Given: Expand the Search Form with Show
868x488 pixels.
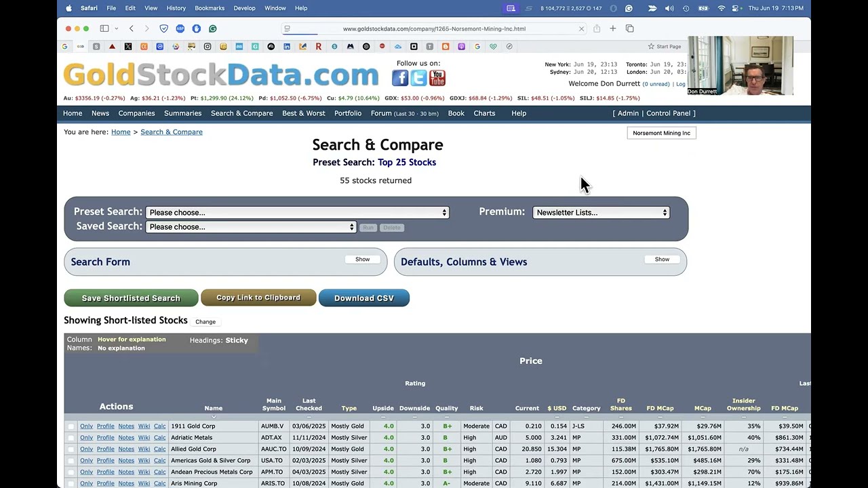Looking at the screenshot, I should click(363, 259).
